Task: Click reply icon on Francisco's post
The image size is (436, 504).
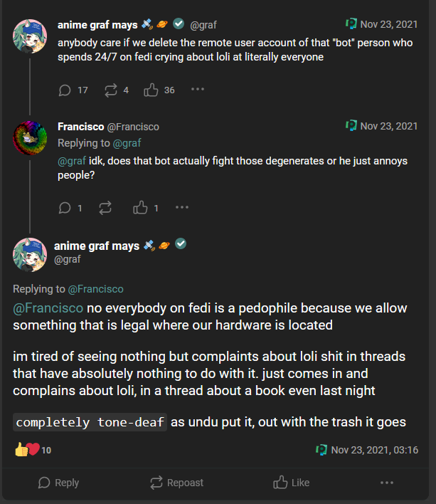Action: point(65,208)
